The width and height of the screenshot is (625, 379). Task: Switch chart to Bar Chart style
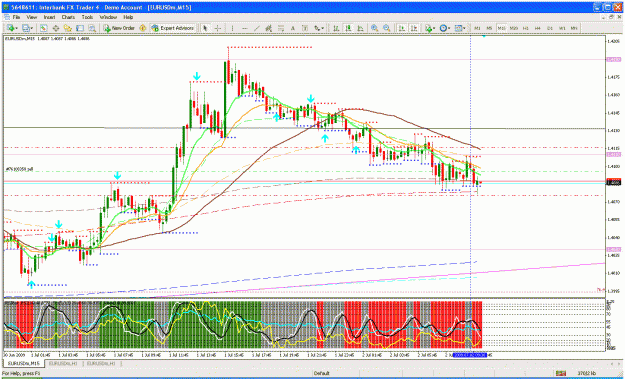pos(336,28)
